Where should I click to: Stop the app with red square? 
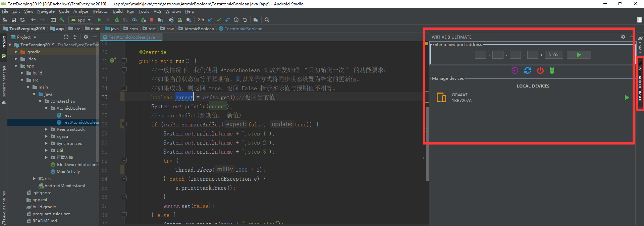pos(152,20)
